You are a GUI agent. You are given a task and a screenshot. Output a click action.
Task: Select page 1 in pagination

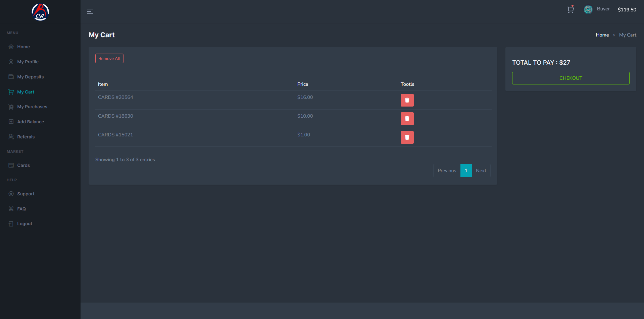466,171
